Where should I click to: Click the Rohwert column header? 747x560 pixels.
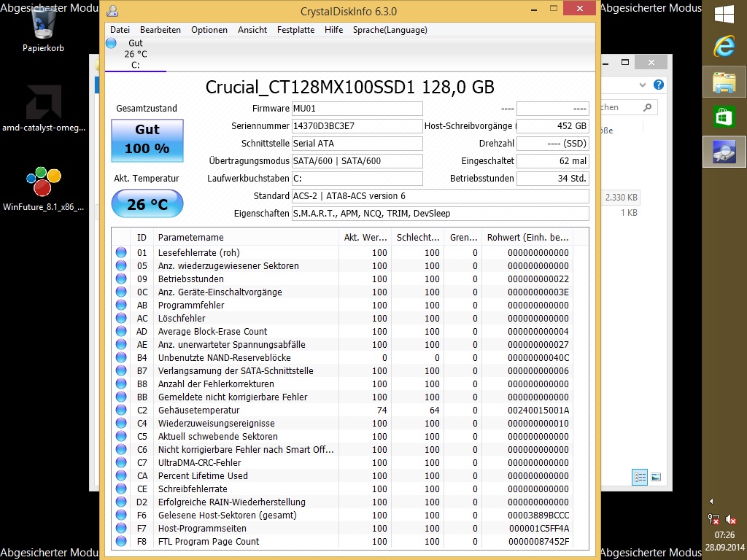[x=527, y=237]
